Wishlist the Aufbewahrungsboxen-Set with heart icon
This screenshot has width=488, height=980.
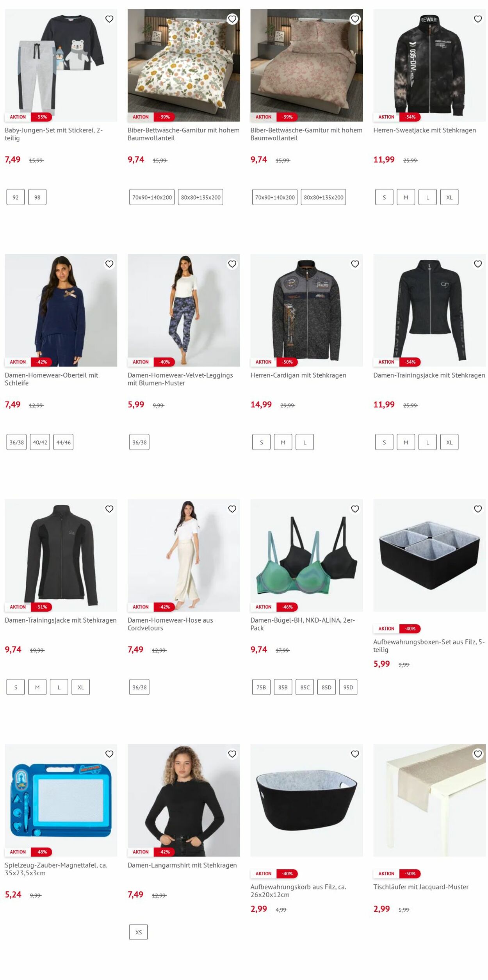coord(478,509)
